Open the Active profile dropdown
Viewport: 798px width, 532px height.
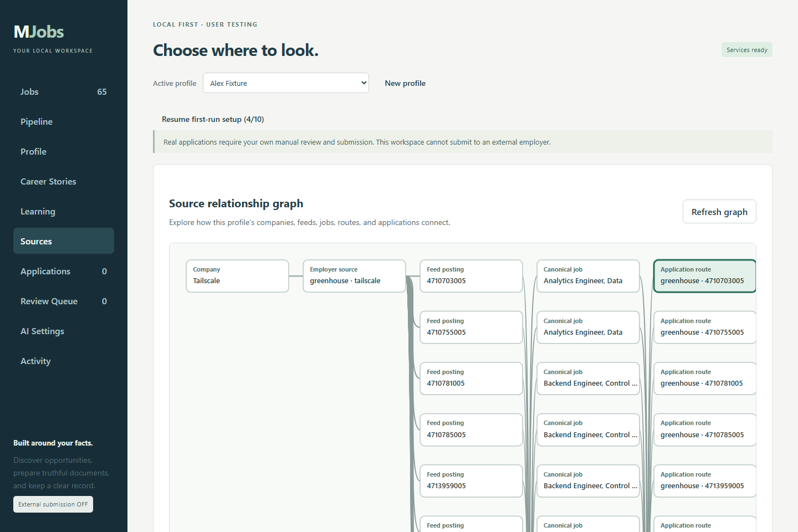point(286,83)
